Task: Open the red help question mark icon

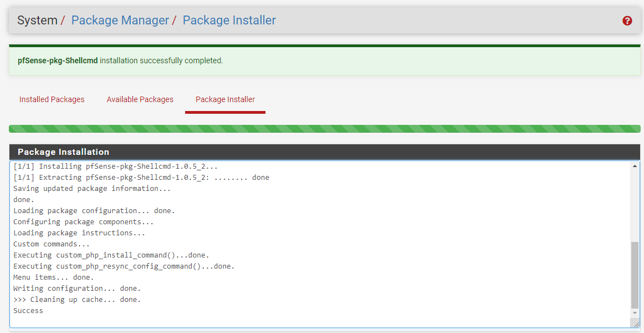Action: click(x=627, y=21)
